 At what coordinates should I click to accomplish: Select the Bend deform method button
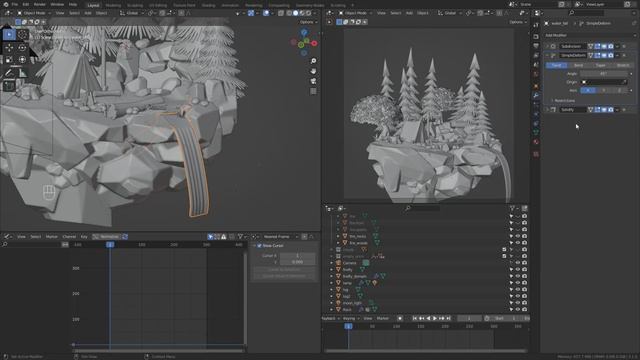pos(578,65)
